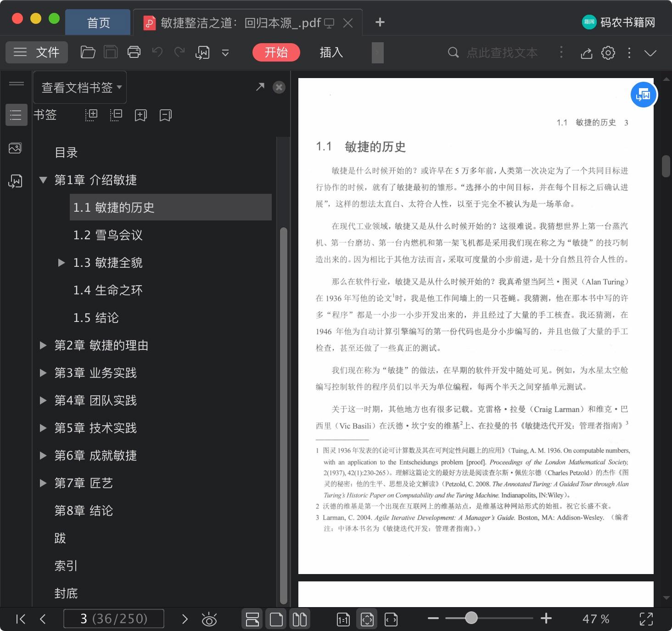Click the 47 % zoom value
The height and width of the screenshot is (631, 672).
tap(596, 619)
